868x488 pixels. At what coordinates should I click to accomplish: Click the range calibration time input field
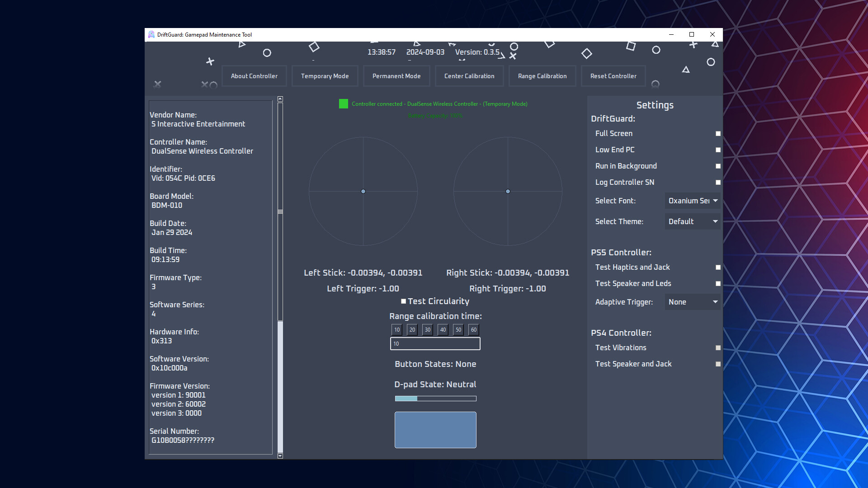click(435, 343)
